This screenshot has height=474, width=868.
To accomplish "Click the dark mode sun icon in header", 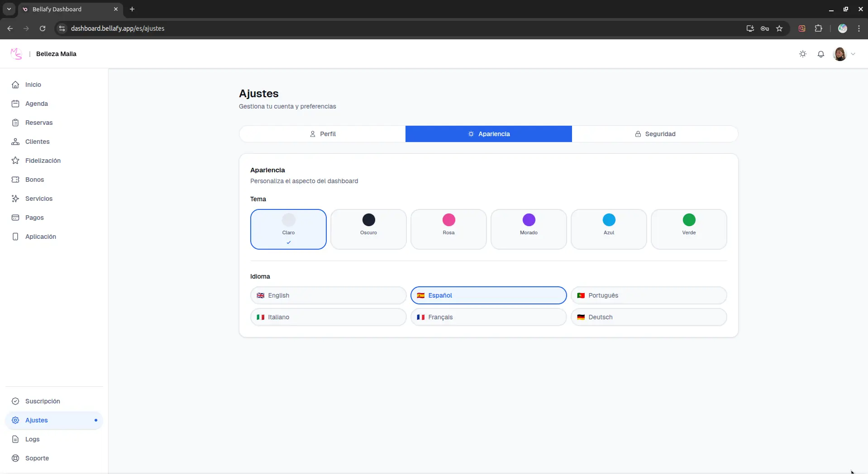I will 803,54.
